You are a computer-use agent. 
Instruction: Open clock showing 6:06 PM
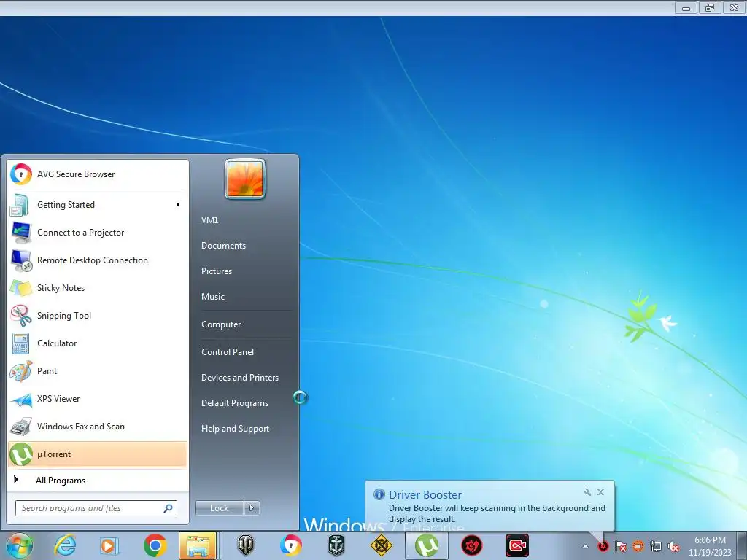coord(710,546)
